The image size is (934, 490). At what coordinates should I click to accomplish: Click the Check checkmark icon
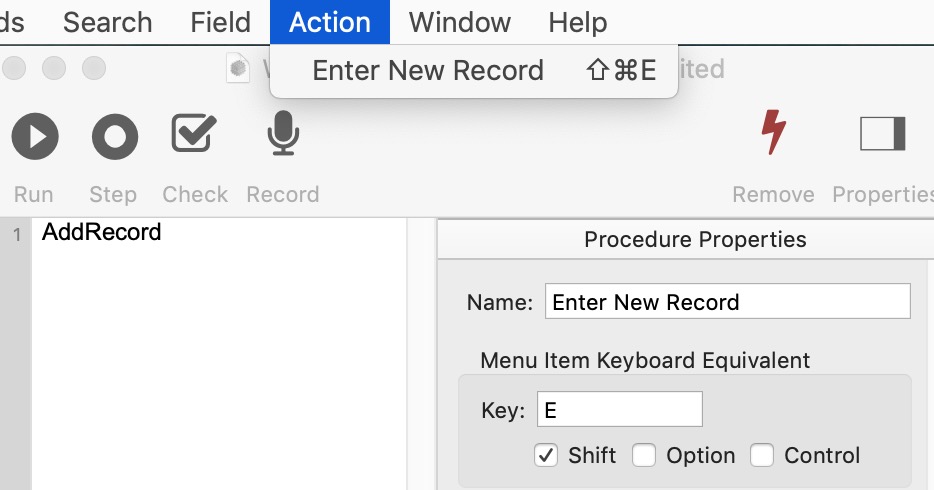point(194,133)
